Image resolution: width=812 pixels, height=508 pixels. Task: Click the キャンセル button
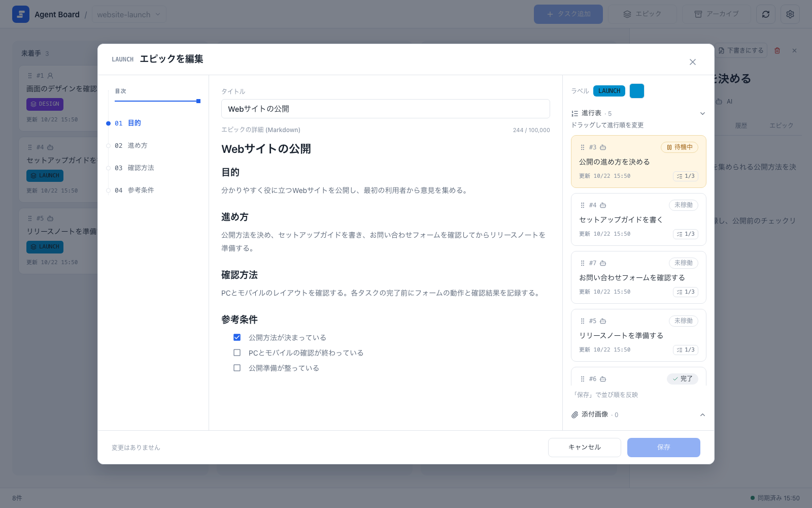click(585, 448)
